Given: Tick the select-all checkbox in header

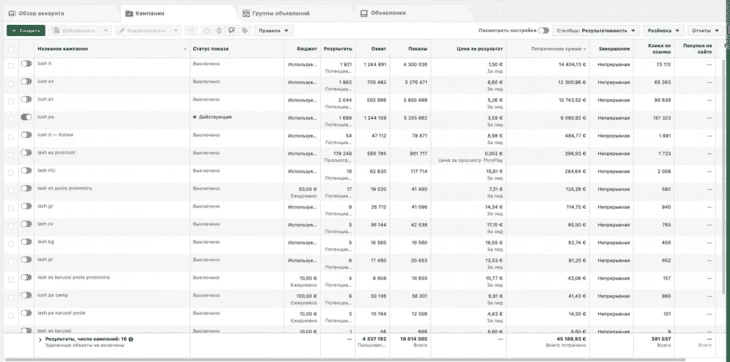Looking at the screenshot, I should point(11,49).
